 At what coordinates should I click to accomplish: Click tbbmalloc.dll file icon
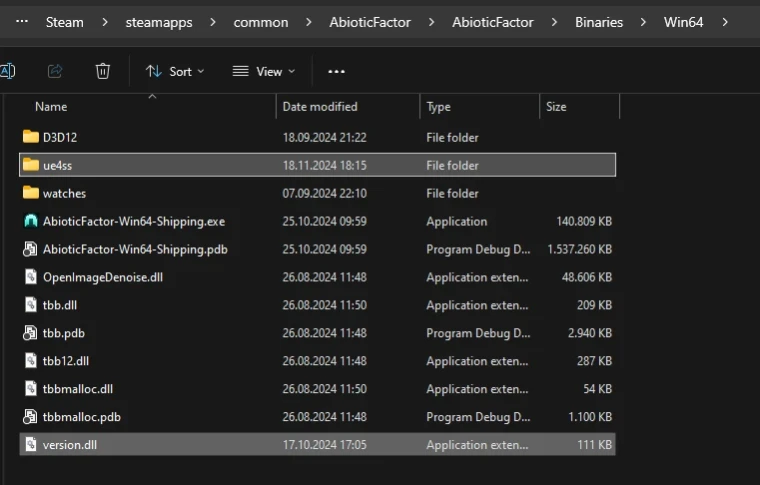coord(31,389)
